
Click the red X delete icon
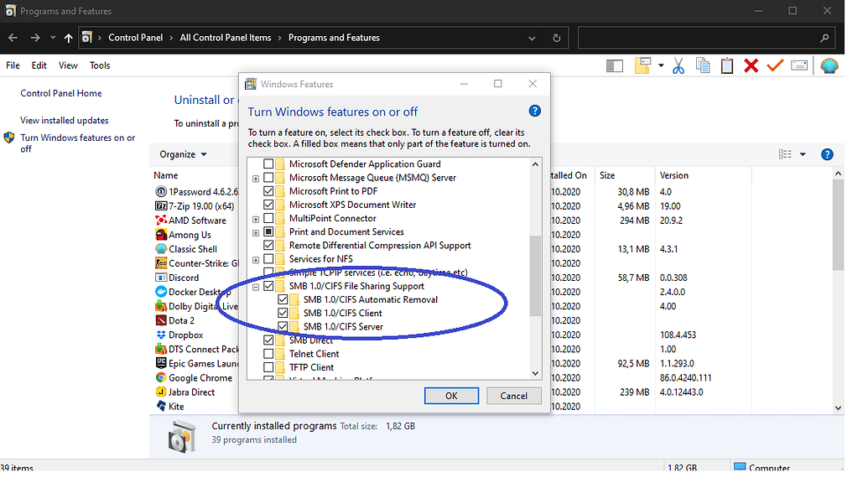(751, 65)
